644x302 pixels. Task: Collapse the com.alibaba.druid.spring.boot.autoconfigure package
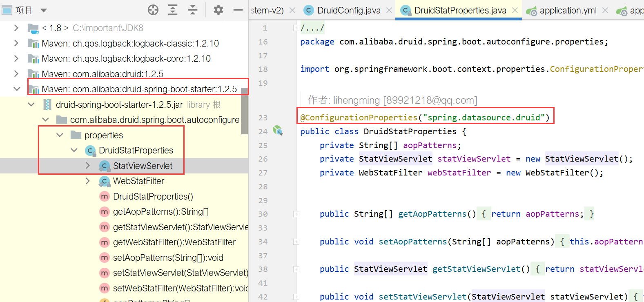[x=45, y=120]
